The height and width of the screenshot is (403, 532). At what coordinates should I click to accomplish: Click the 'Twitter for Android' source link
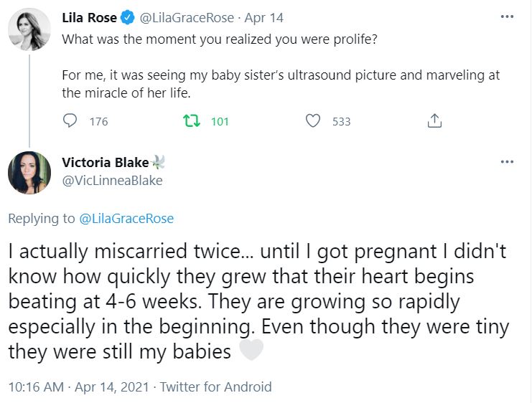pos(215,387)
